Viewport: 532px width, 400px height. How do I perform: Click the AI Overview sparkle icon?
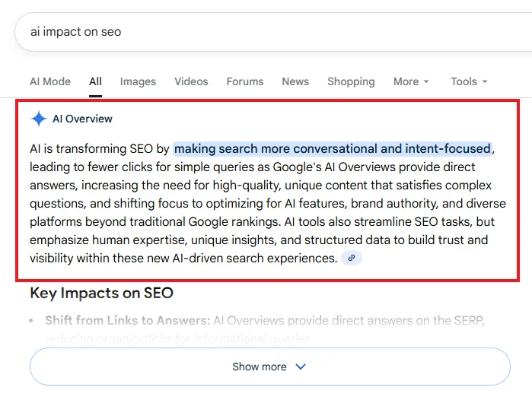(39, 119)
